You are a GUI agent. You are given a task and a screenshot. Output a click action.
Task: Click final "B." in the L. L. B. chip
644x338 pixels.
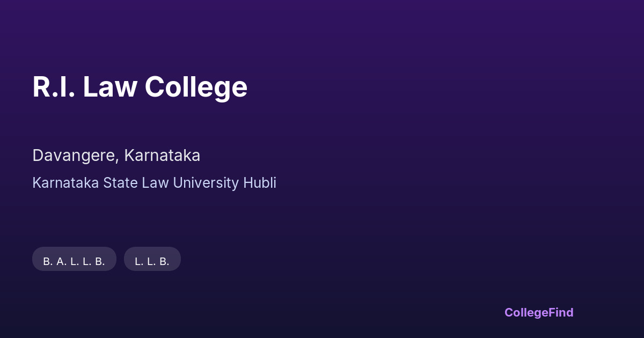point(164,261)
